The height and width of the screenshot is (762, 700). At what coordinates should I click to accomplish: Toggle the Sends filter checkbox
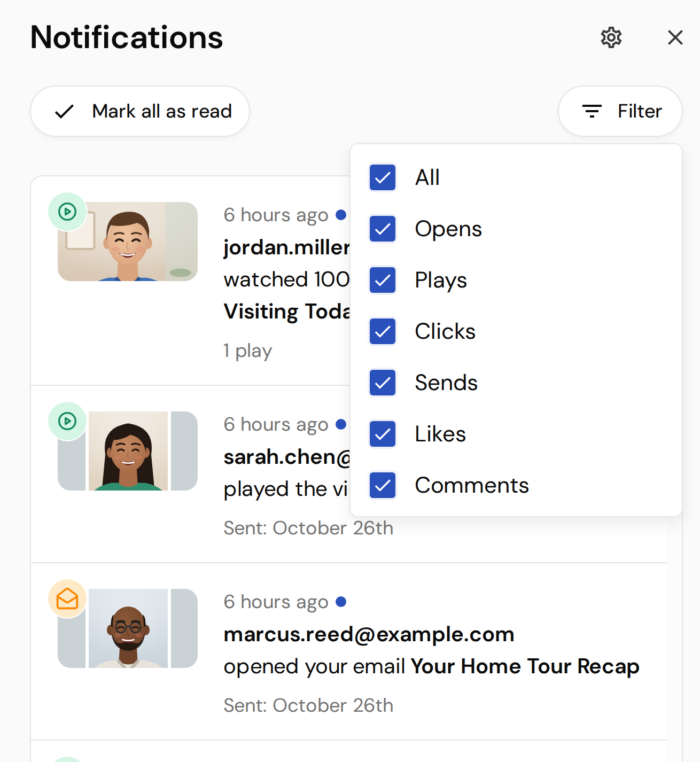pos(383,383)
